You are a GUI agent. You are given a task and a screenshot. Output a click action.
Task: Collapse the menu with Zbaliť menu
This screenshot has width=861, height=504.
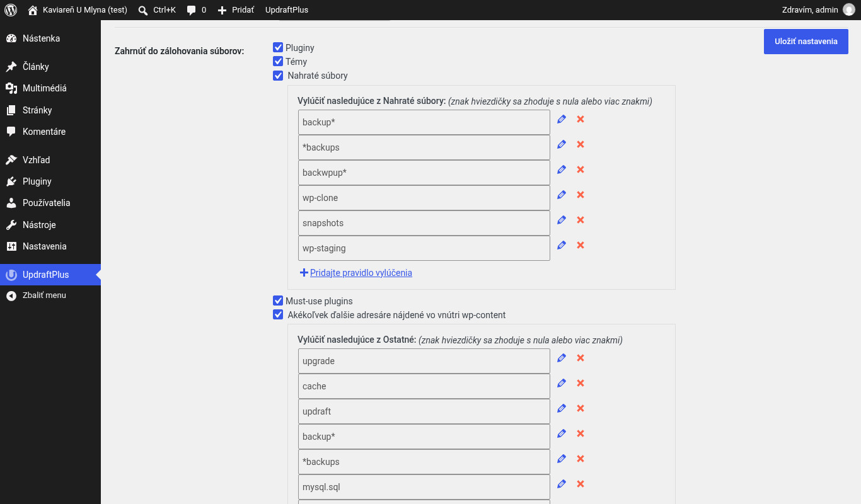tap(50, 295)
